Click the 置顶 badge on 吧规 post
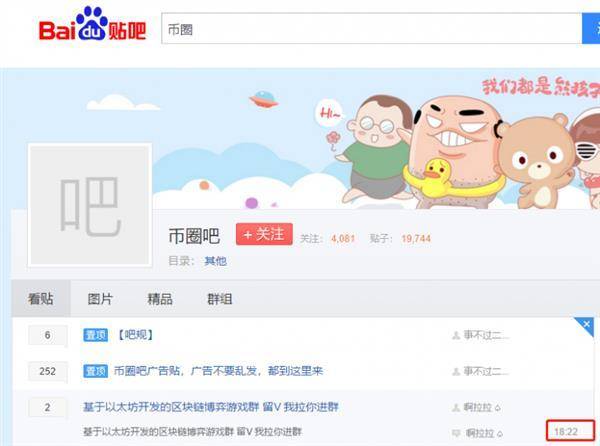Viewport: 600px width, 446px height. pos(96,335)
